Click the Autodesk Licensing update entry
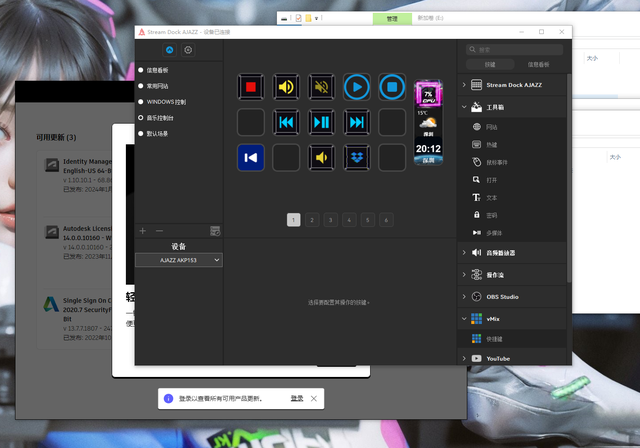 [x=78, y=242]
